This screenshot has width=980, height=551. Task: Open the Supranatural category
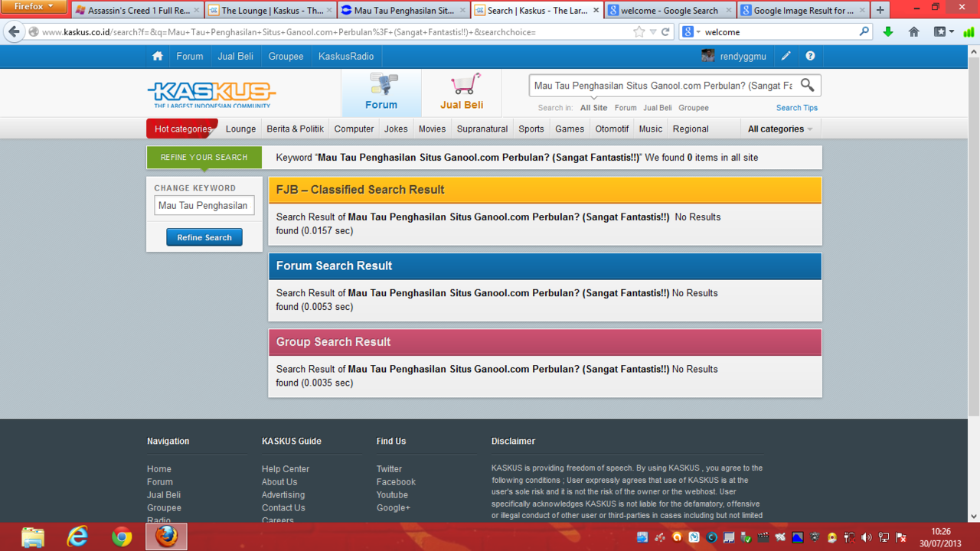coord(482,129)
